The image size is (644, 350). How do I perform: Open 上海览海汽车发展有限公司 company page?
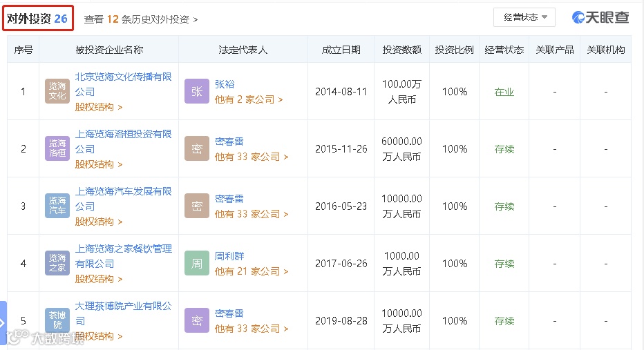point(123,199)
